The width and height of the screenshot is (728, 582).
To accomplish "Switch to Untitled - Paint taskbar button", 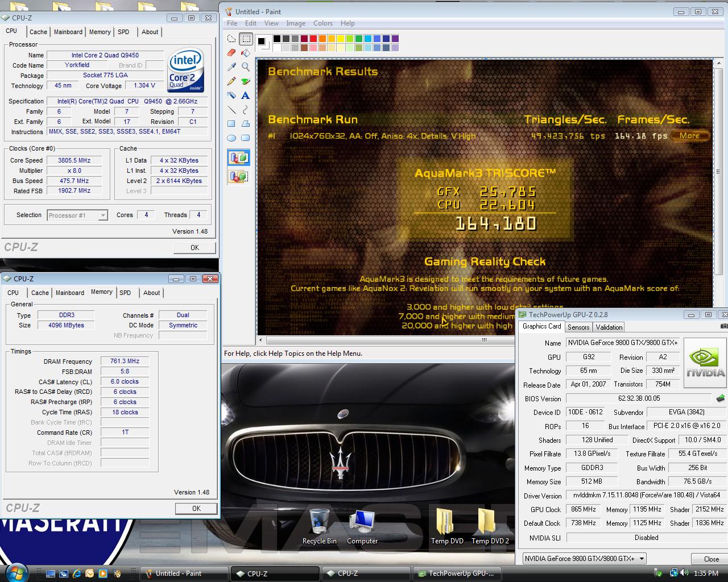I will (x=185, y=573).
